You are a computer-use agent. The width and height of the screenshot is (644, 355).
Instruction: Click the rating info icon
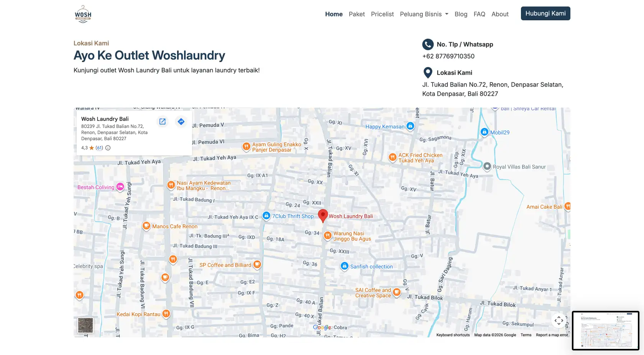[x=108, y=148]
